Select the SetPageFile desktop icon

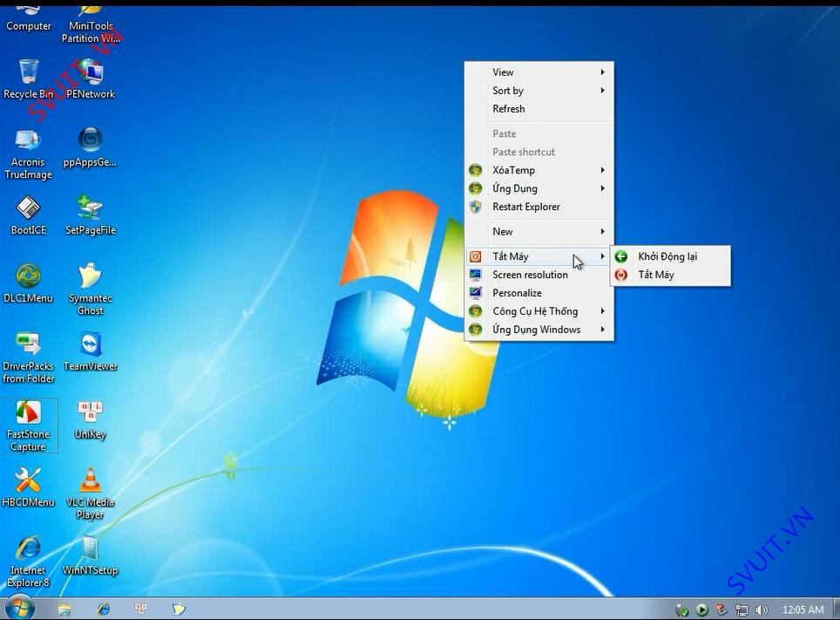91,215
